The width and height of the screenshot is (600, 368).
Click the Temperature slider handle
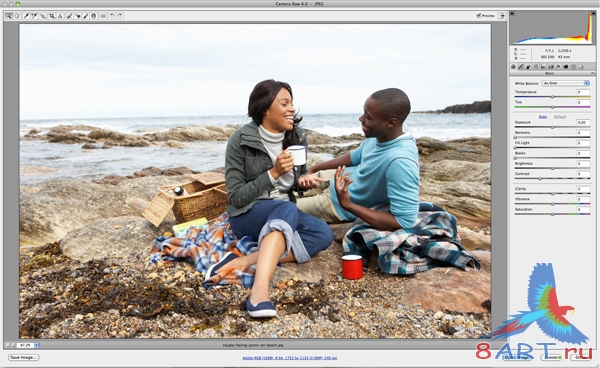point(553,97)
